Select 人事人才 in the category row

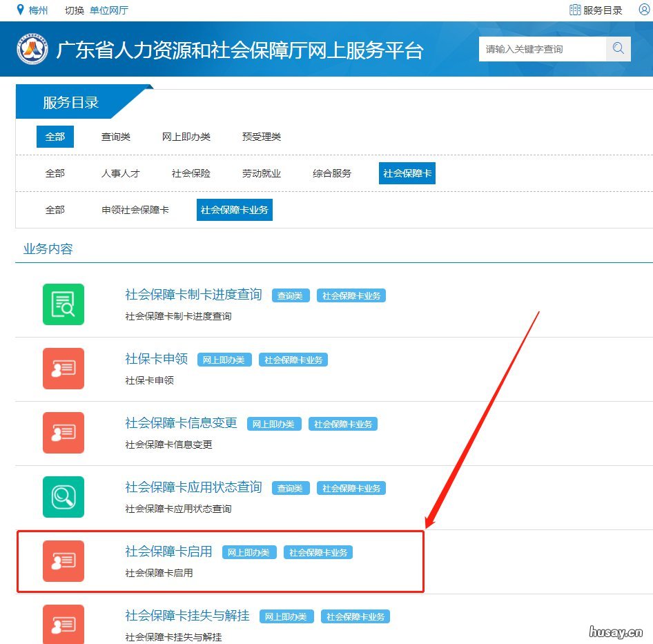tap(120, 173)
